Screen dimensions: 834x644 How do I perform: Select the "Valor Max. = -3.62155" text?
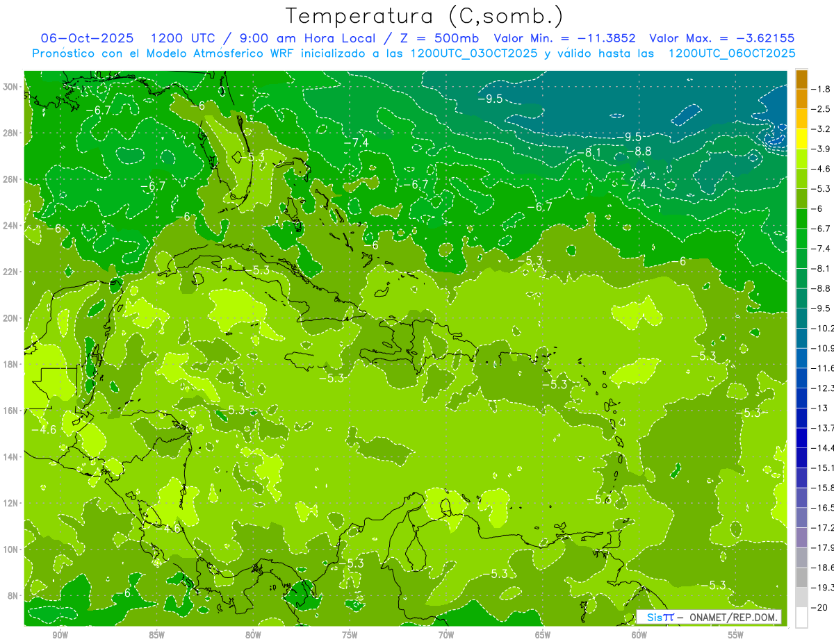point(721,38)
